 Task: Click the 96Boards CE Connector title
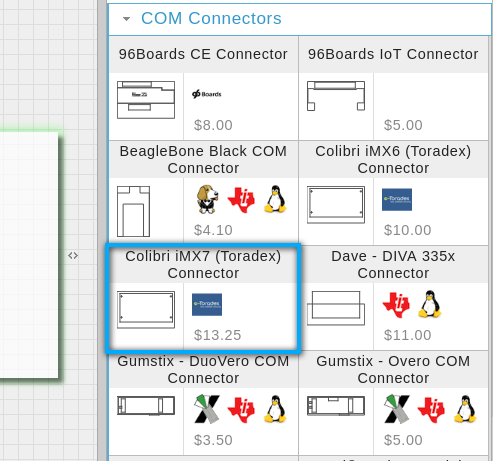click(203, 54)
